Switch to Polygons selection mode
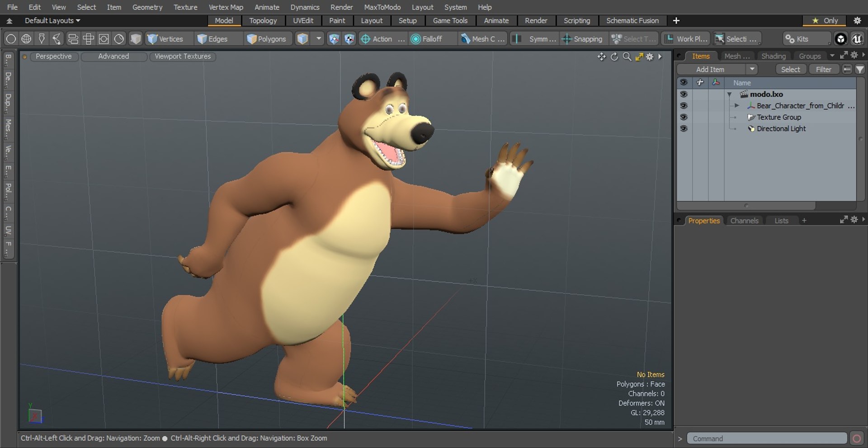Image resolution: width=868 pixels, height=448 pixels. pos(267,39)
